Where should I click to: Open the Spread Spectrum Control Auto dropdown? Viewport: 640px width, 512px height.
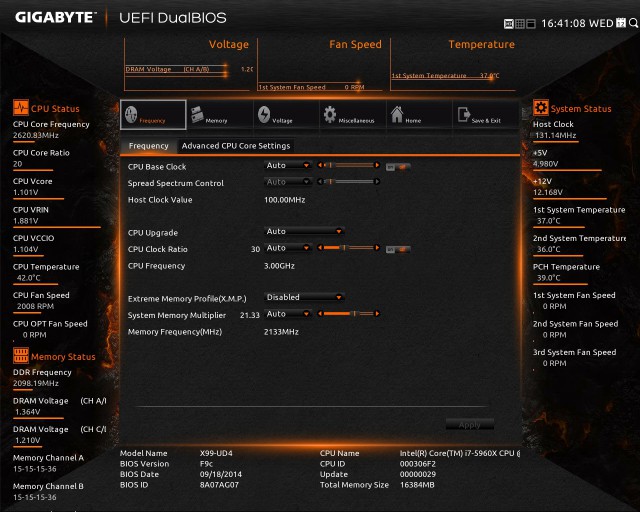tap(288, 182)
